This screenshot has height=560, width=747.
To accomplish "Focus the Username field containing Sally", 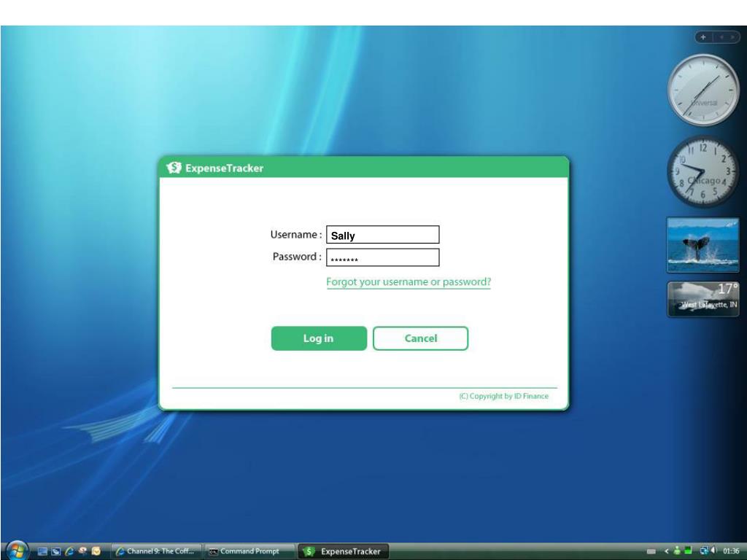I will coord(382,235).
